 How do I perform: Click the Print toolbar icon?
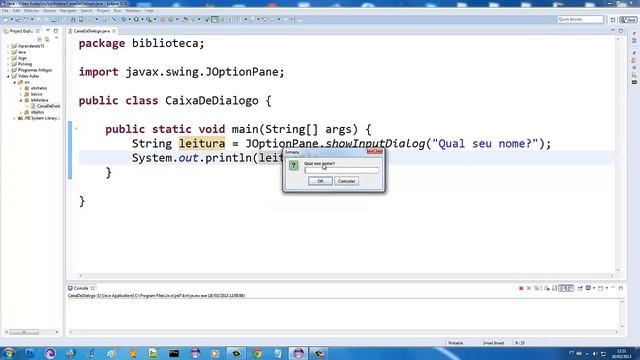[x=53, y=20]
